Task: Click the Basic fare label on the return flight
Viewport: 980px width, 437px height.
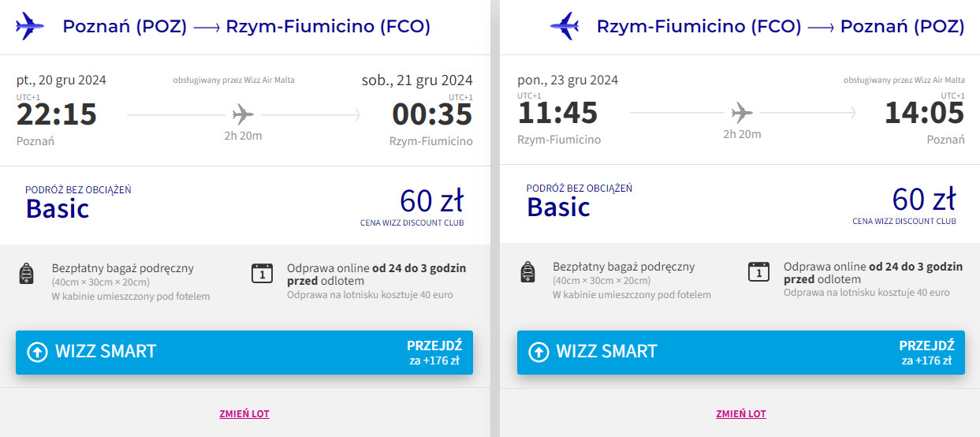Action: pyautogui.click(x=558, y=207)
